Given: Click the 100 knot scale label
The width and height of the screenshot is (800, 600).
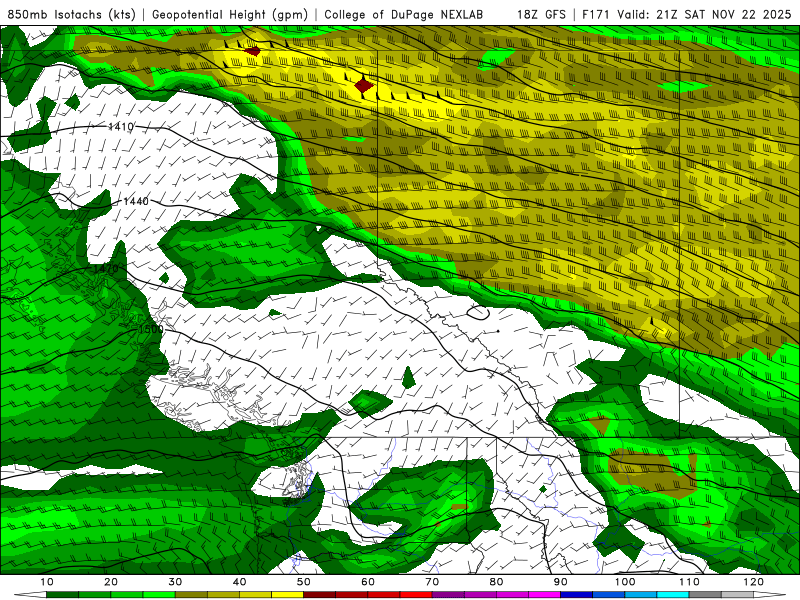Looking at the screenshot, I should click(625, 582).
